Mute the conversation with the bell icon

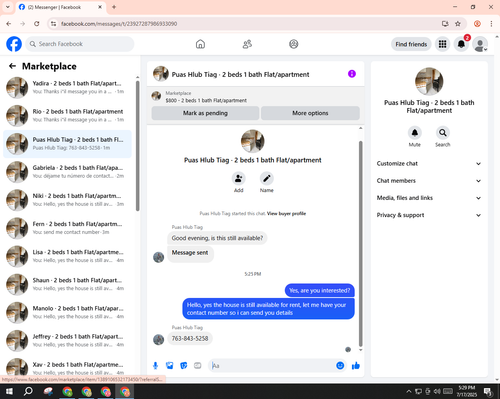(415, 133)
